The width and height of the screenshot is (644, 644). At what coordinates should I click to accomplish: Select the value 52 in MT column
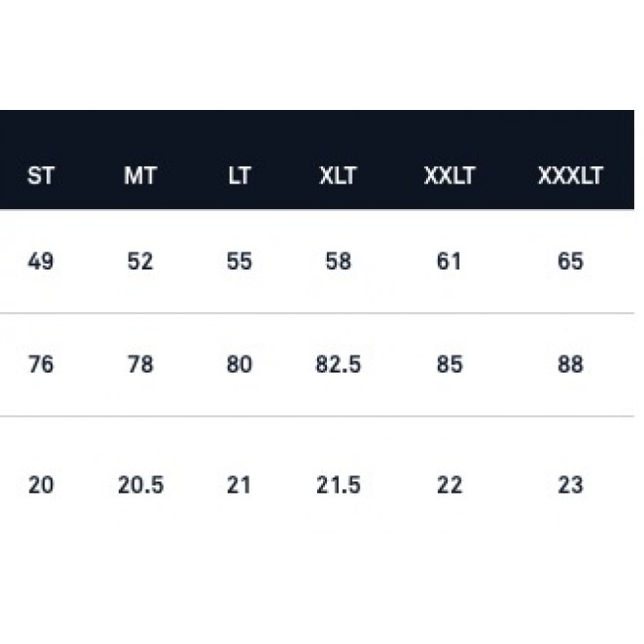(x=141, y=263)
